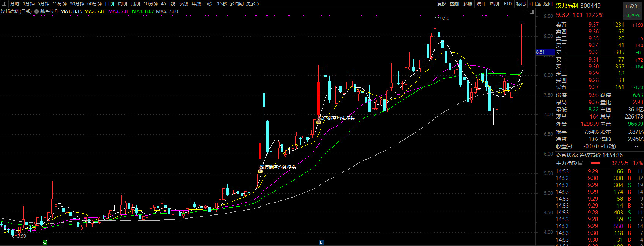Add stock via +自选 button
The width and height of the screenshot is (644, 246).
click(535, 3)
